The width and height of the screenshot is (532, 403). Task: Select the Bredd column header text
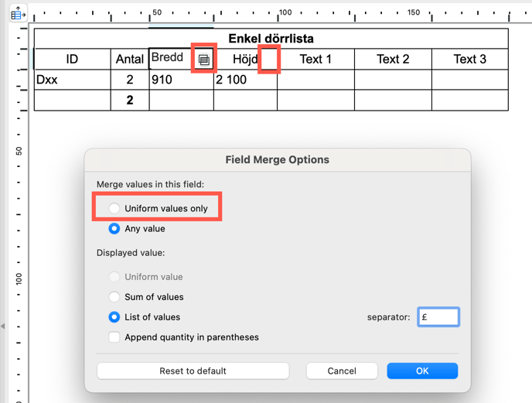[167, 57]
